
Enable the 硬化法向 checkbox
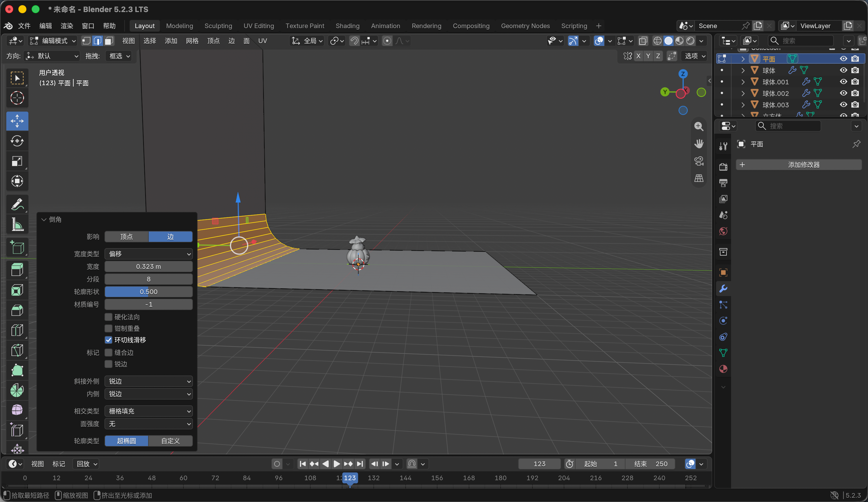(x=108, y=317)
